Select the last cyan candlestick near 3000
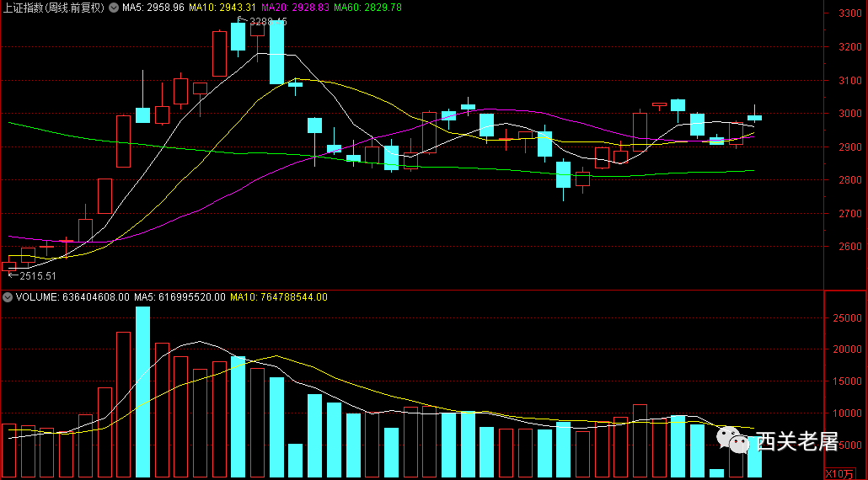 (754, 117)
